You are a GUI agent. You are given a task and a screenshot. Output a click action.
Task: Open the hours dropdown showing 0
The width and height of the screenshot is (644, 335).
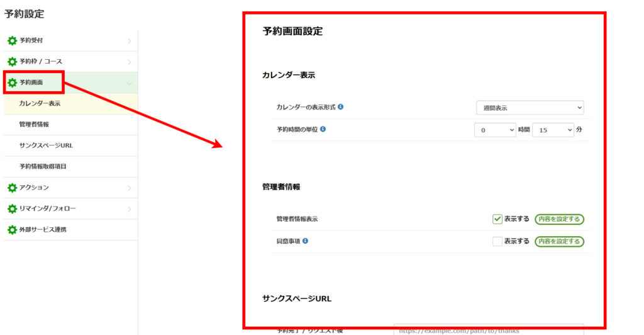(495, 130)
